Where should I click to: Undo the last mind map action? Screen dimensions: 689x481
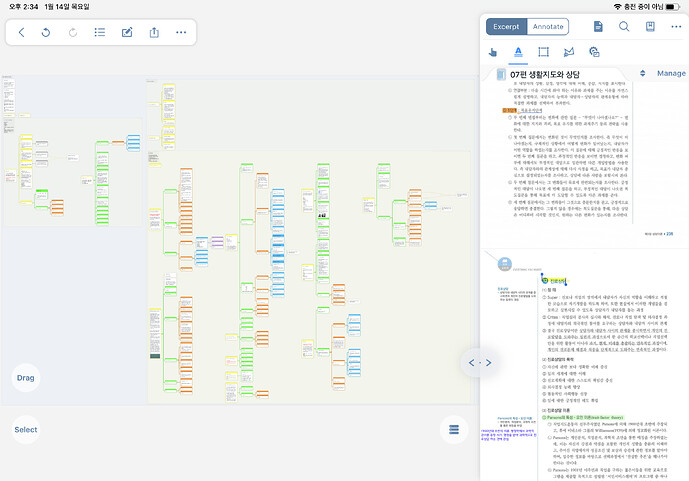(46, 32)
